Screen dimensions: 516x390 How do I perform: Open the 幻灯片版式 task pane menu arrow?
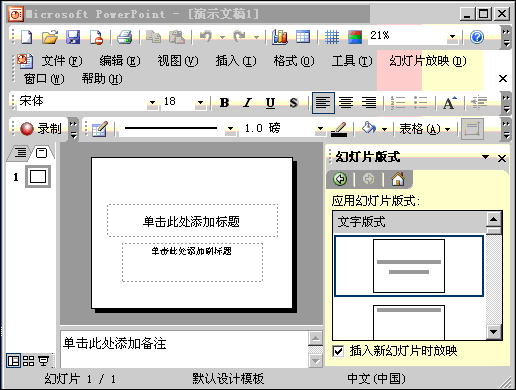486,157
